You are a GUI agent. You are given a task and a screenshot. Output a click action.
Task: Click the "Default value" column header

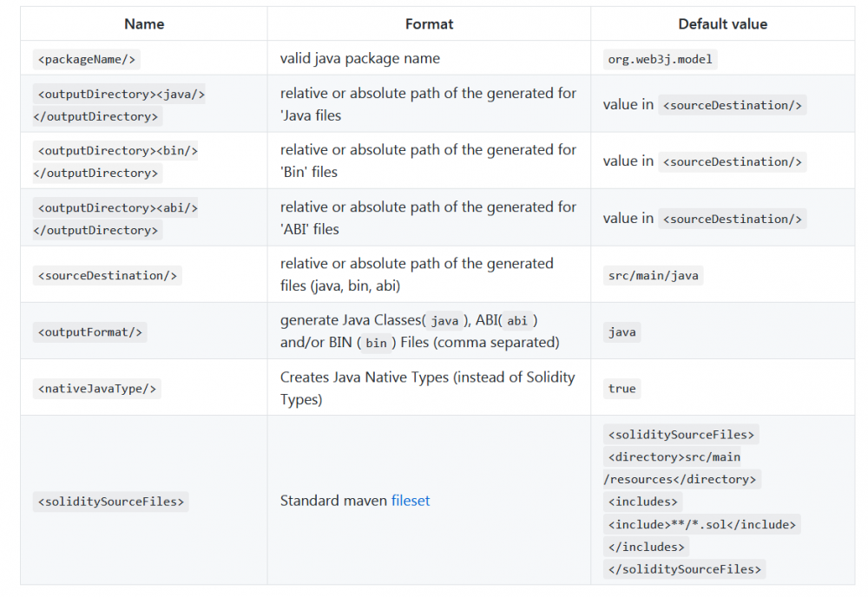722,24
